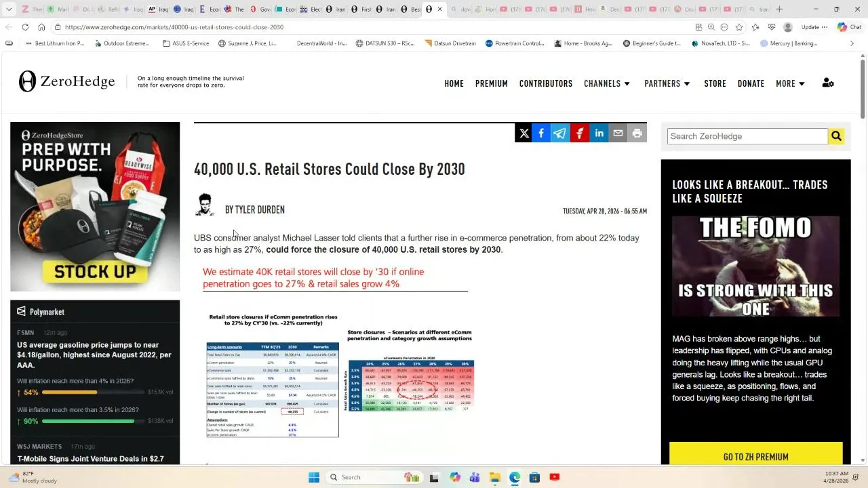Open new browser tab with plus
Screen dimensions: 868x488
tap(779, 9)
